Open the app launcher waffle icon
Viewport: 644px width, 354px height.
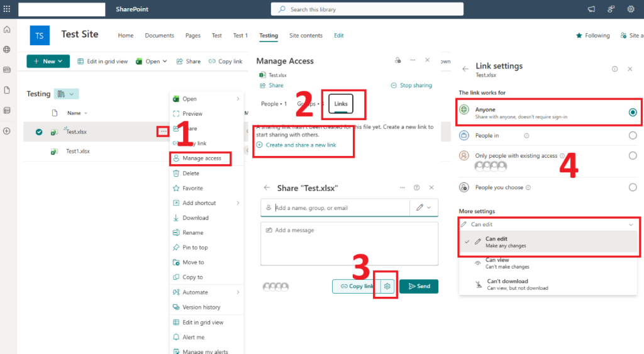pos(6,9)
